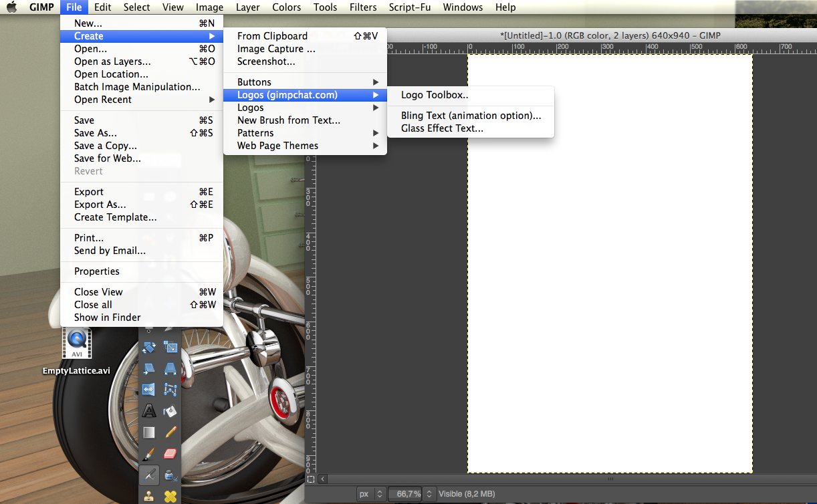The width and height of the screenshot is (817, 504).
Task: Select the Airbrush tool
Action: pos(149,475)
